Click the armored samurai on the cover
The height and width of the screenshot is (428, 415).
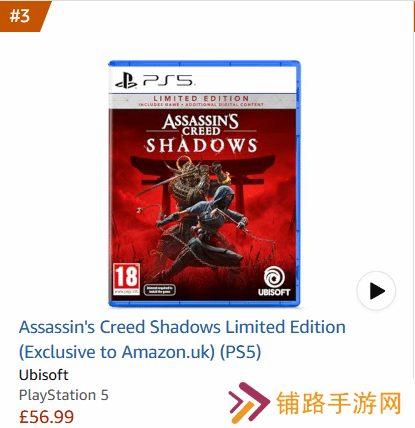(195, 182)
